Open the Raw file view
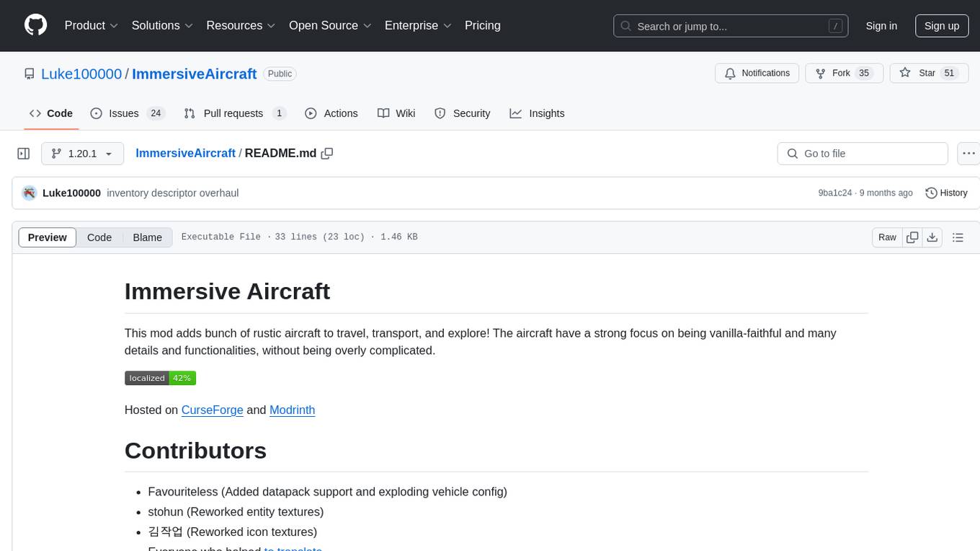 click(x=887, y=237)
